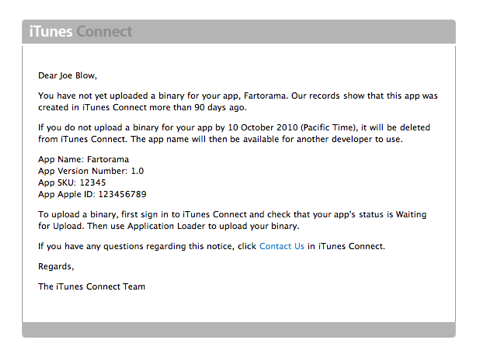Click The iTunes Connect Team signature
This screenshot has height=361, width=480.
[92, 286]
